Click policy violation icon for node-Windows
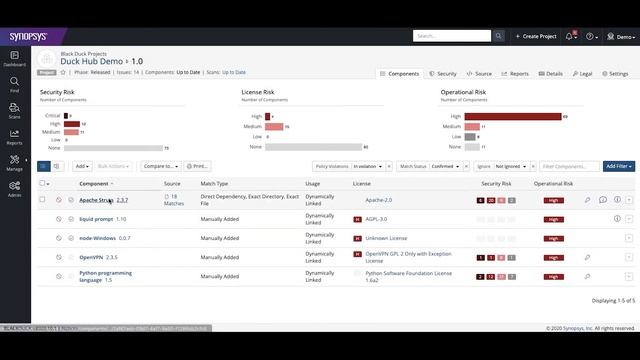The width and height of the screenshot is (640, 360). pyautogui.click(x=59, y=238)
